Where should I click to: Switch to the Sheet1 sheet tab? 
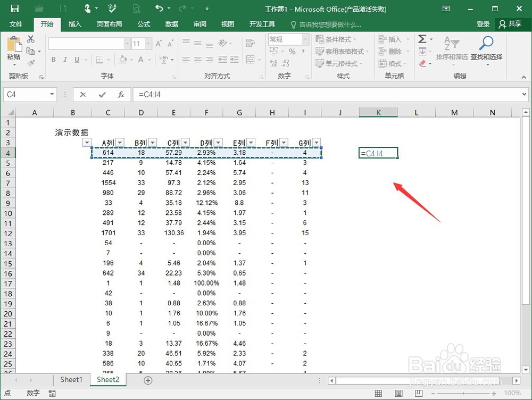click(71, 380)
